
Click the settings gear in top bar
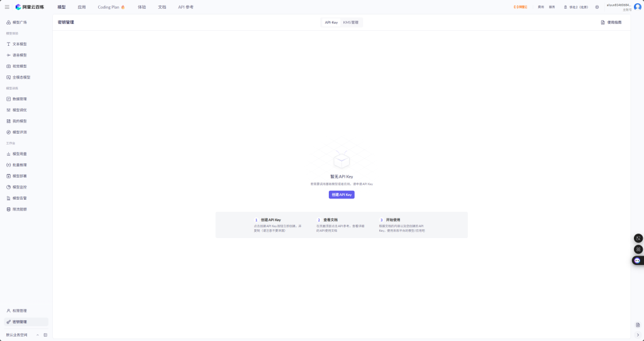click(597, 7)
